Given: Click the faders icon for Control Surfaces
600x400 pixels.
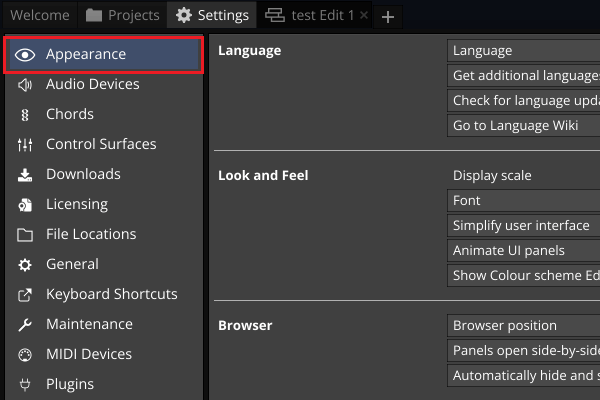Looking at the screenshot, I should 26,145.
